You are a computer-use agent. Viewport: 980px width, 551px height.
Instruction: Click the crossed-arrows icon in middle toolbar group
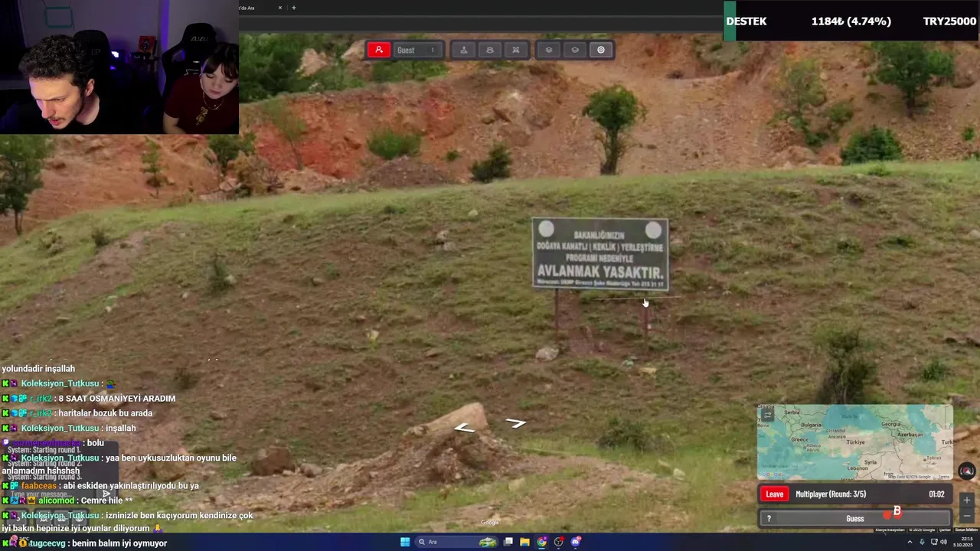tap(516, 50)
